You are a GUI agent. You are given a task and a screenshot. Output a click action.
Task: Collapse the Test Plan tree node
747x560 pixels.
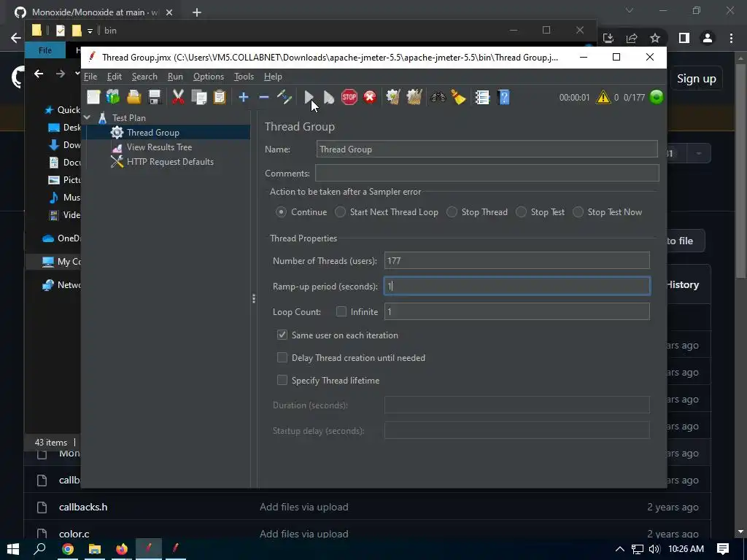tap(88, 117)
